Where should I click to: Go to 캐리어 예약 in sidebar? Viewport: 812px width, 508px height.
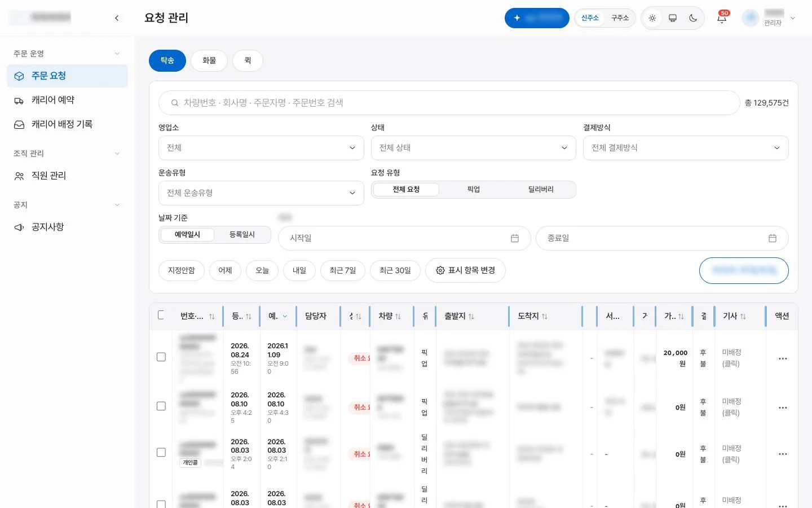tap(67, 100)
